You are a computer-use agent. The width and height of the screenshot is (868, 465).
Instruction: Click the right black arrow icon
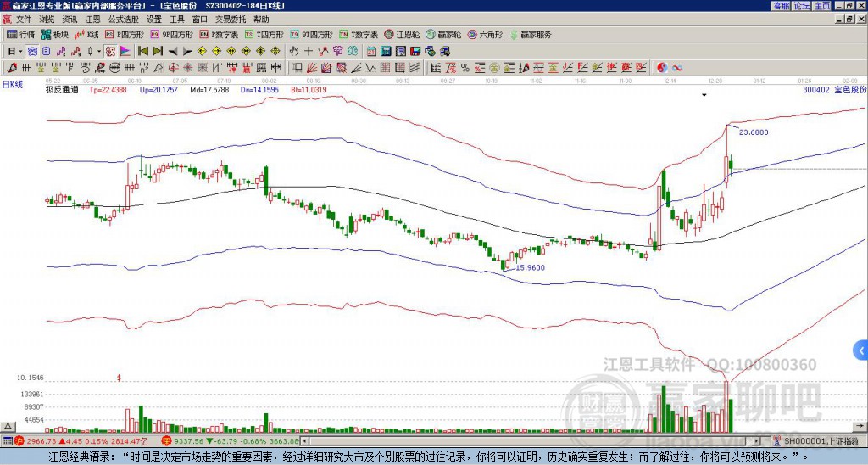187,52
